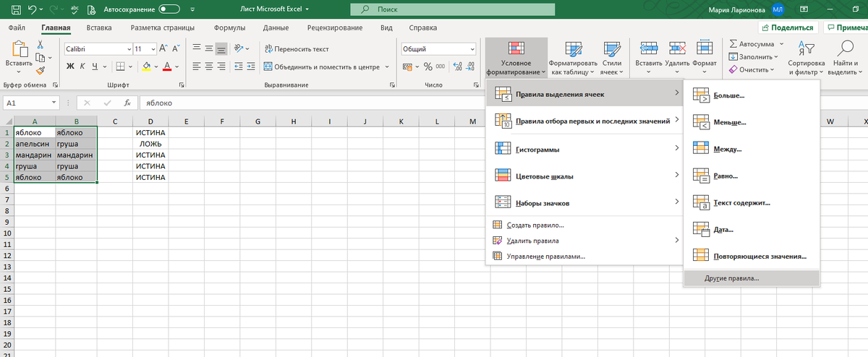
Task: Choose the Текст содержит... rule
Action: pyautogui.click(x=752, y=203)
